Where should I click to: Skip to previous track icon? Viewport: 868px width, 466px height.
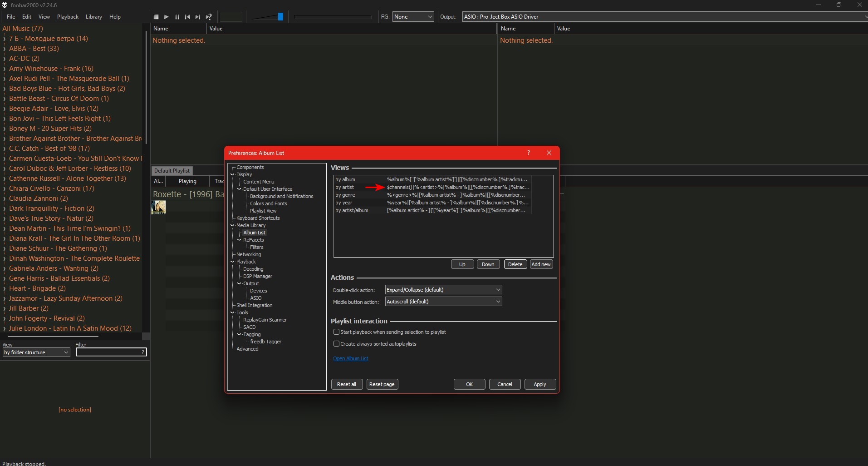[187, 17]
